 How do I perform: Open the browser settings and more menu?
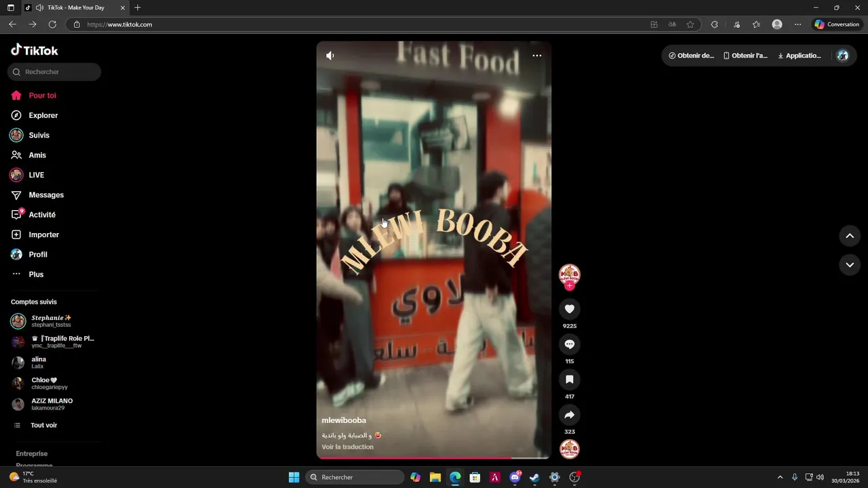[797, 24]
